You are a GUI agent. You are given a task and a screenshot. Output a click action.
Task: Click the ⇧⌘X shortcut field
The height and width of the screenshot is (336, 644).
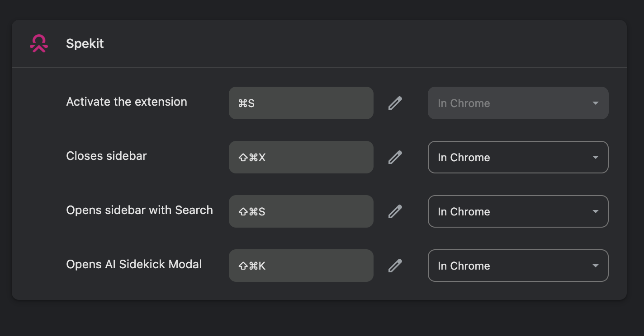click(x=301, y=157)
